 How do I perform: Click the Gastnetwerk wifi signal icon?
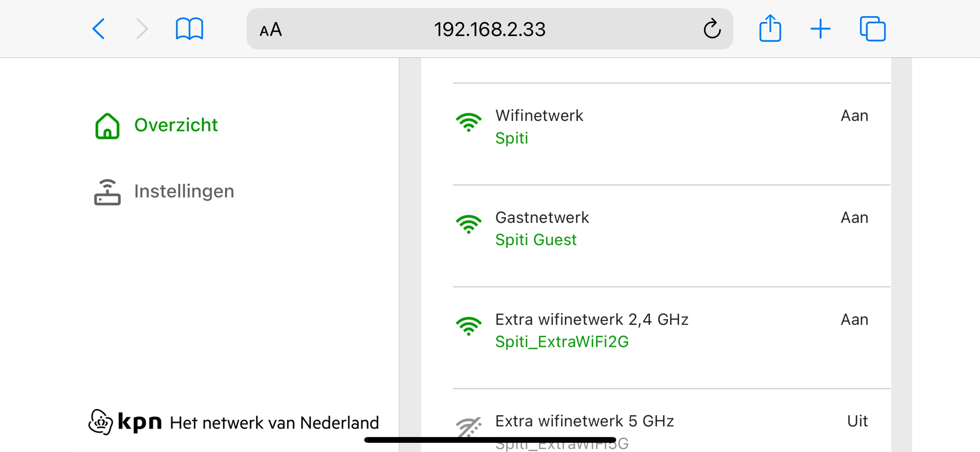[x=468, y=224]
